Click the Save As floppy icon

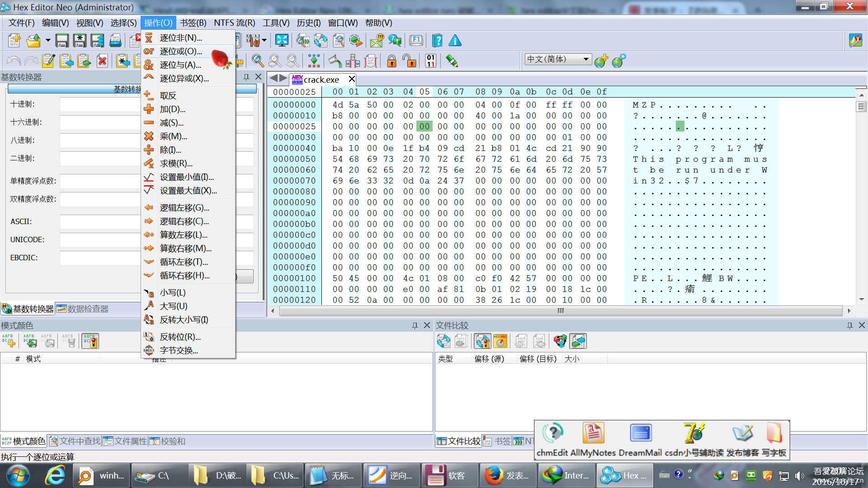pos(80,41)
